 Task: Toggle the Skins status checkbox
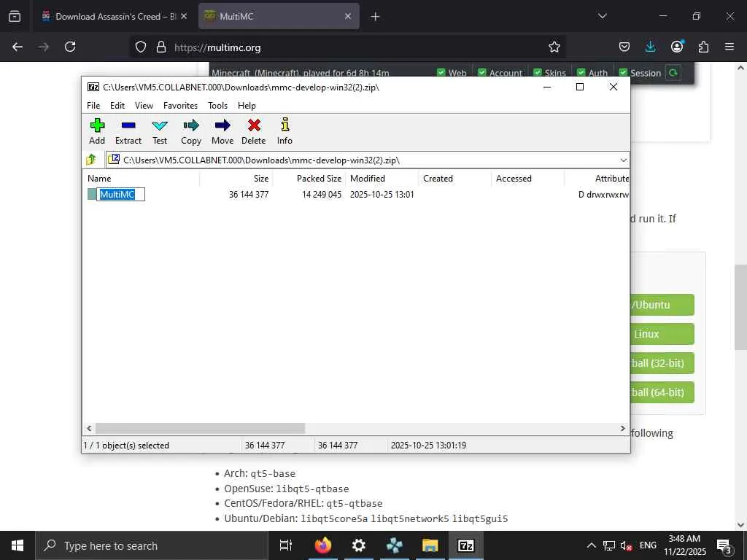[538, 72]
